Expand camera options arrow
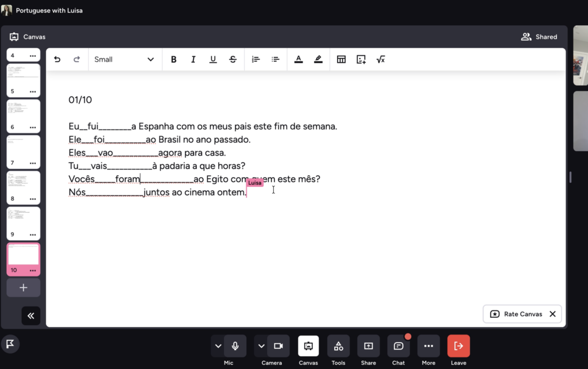The width and height of the screenshot is (588, 369). [261, 346]
